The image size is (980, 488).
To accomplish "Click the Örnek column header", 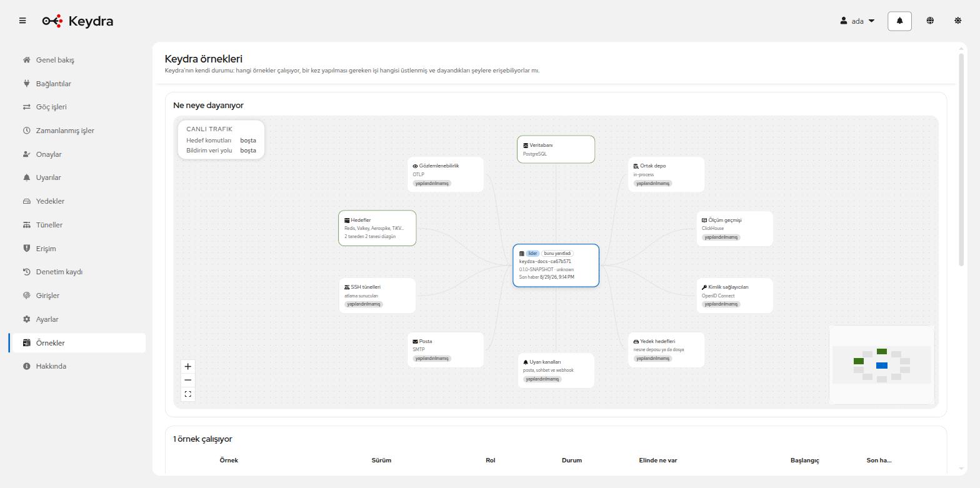I will (229, 461).
